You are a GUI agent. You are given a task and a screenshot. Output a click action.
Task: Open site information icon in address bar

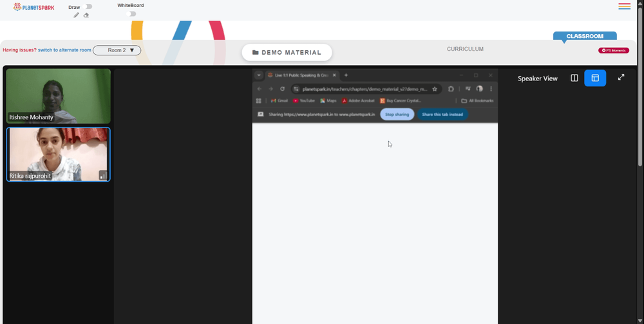296,89
